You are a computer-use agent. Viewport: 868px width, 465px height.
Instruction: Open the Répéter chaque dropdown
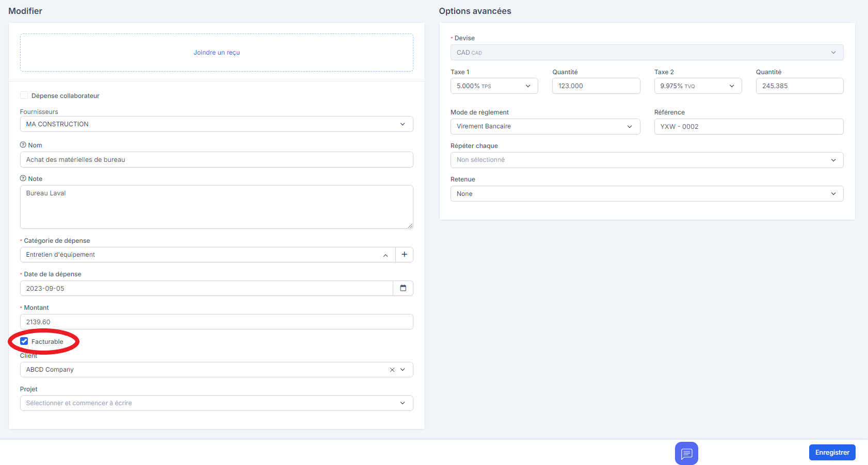[647, 160]
